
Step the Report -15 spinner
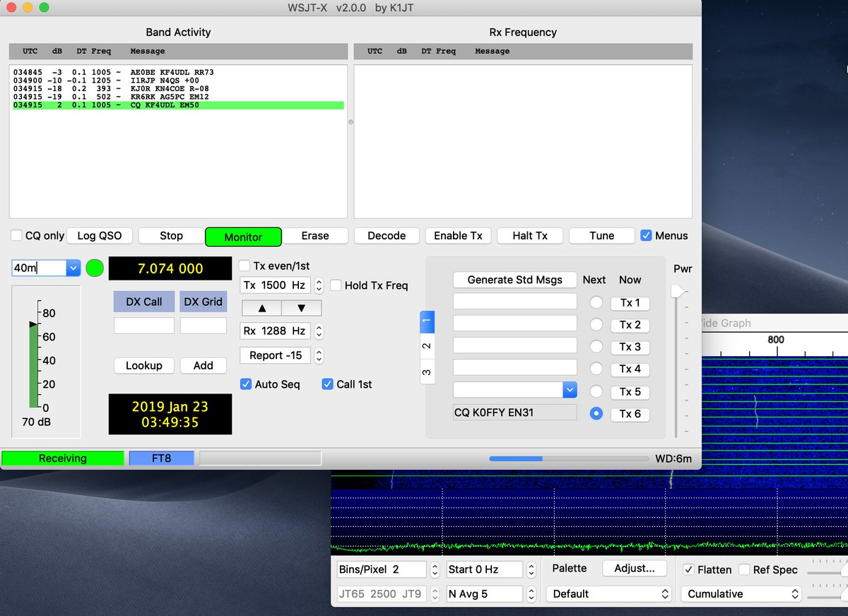[x=319, y=355]
